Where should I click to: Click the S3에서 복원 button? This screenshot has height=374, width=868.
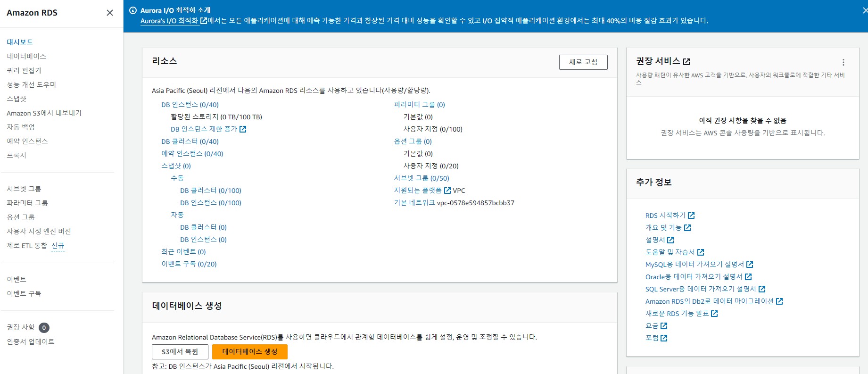[180, 352]
